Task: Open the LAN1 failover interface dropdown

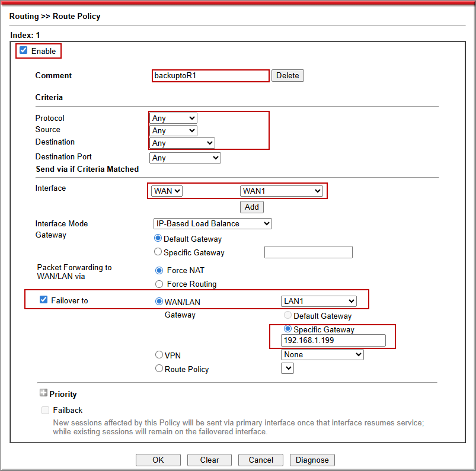Action: click(319, 302)
